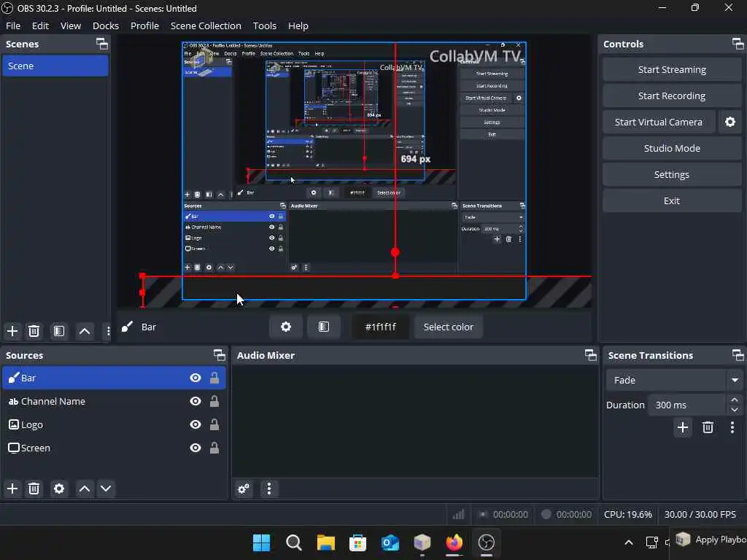This screenshot has height=560, width=747.
Task: Open scene filters in the Scenes toolbar
Action: [x=59, y=331]
